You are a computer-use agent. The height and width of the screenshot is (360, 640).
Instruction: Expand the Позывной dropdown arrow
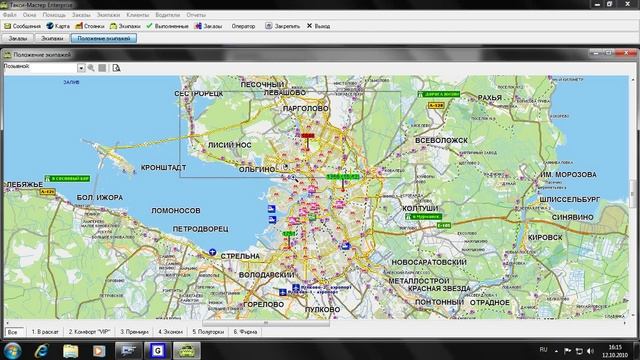[x=81, y=68]
